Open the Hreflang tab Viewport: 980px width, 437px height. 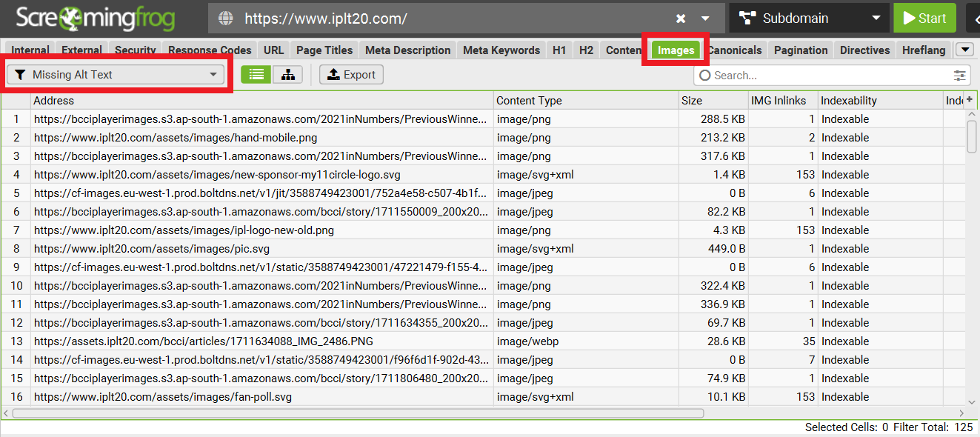click(x=924, y=50)
